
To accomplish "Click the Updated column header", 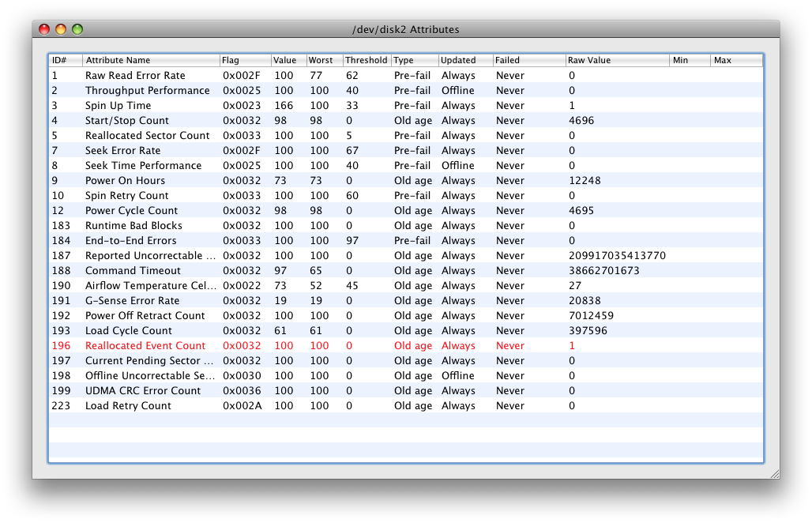I will (x=466, y=60).
